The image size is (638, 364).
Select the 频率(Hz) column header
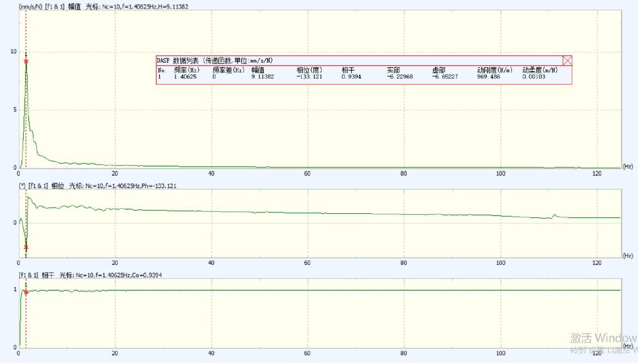(x=187, y=70)
